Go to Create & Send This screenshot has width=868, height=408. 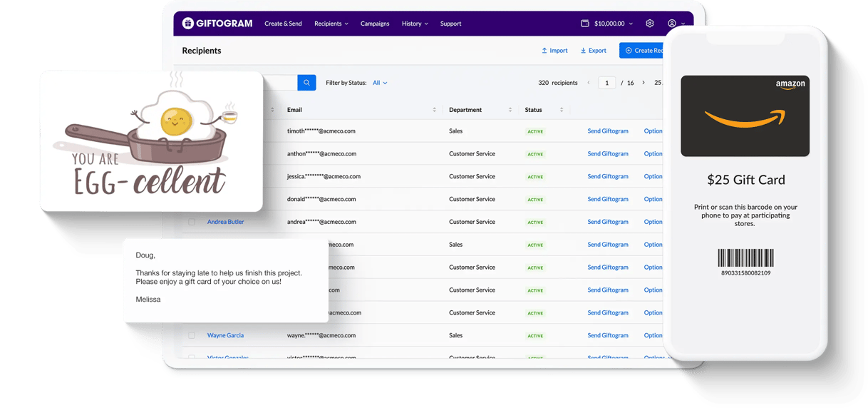pos(283,24)
